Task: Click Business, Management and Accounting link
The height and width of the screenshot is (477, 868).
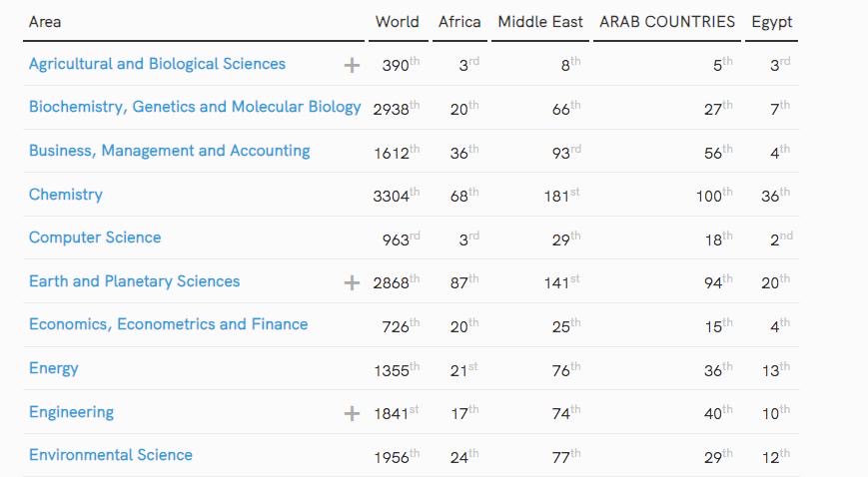Action: click(169, 151)
